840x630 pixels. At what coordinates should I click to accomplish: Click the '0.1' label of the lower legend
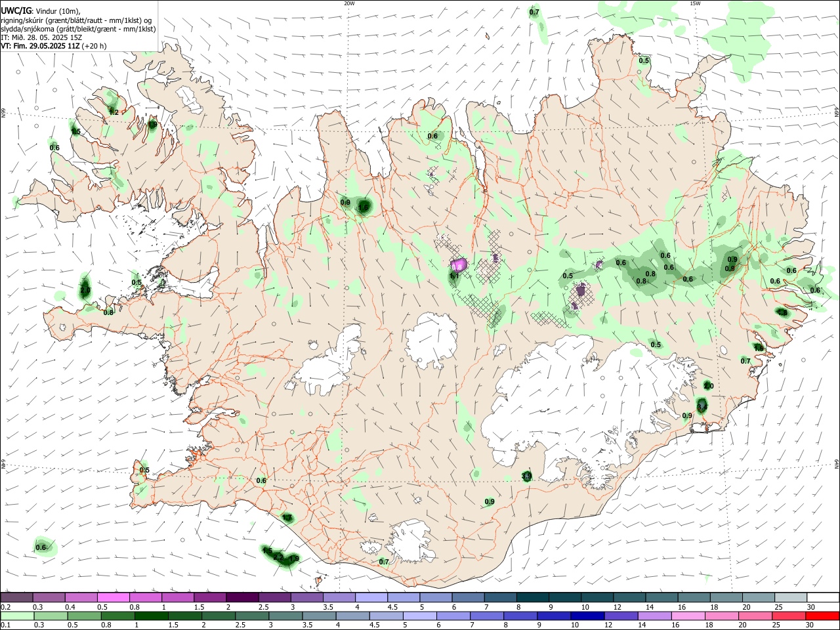pos(5,625)
